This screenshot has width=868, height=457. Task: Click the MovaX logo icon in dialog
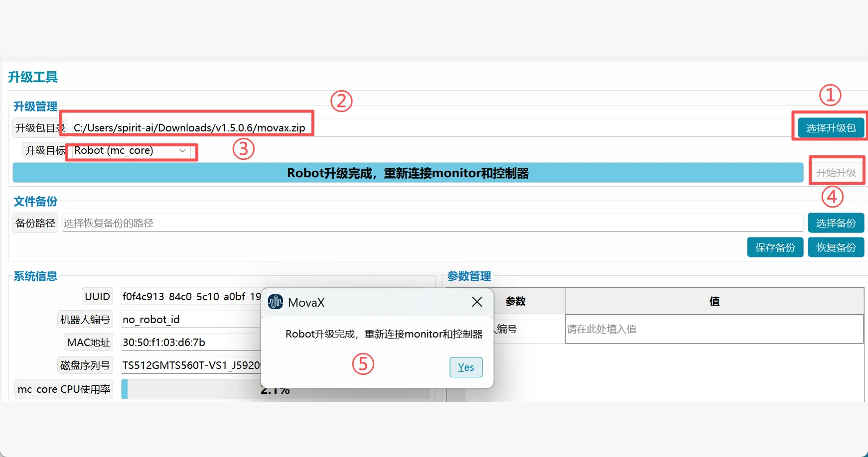click(x=275, y=302)
